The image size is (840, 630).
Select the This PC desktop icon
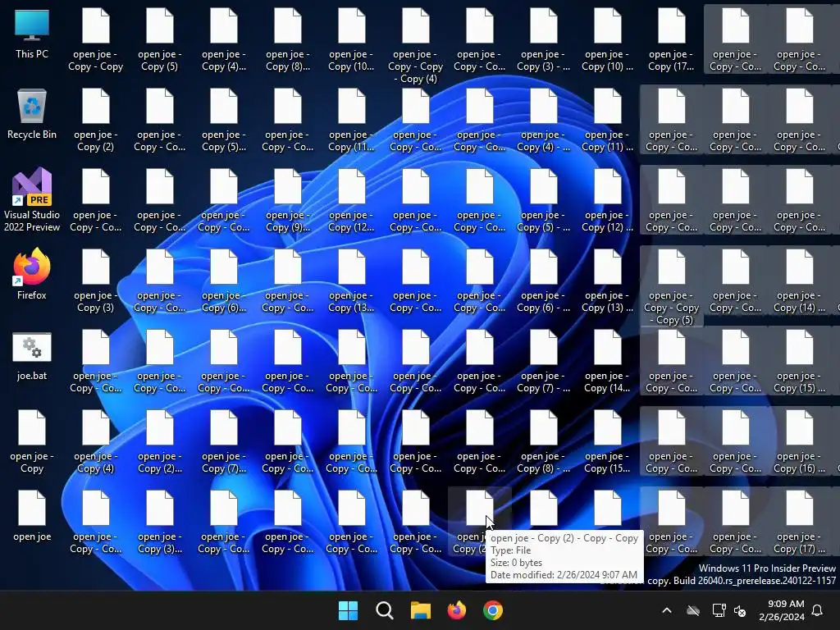[x=32, y=34]
